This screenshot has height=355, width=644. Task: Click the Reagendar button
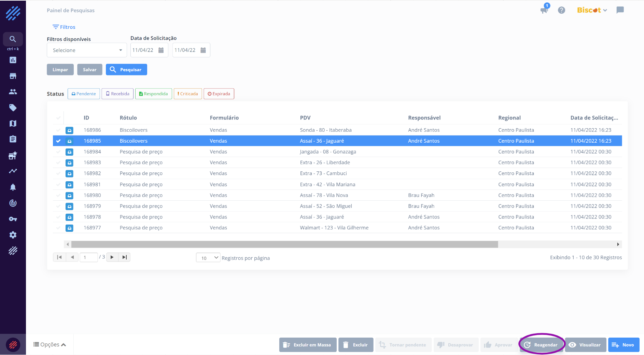(542, 345)
